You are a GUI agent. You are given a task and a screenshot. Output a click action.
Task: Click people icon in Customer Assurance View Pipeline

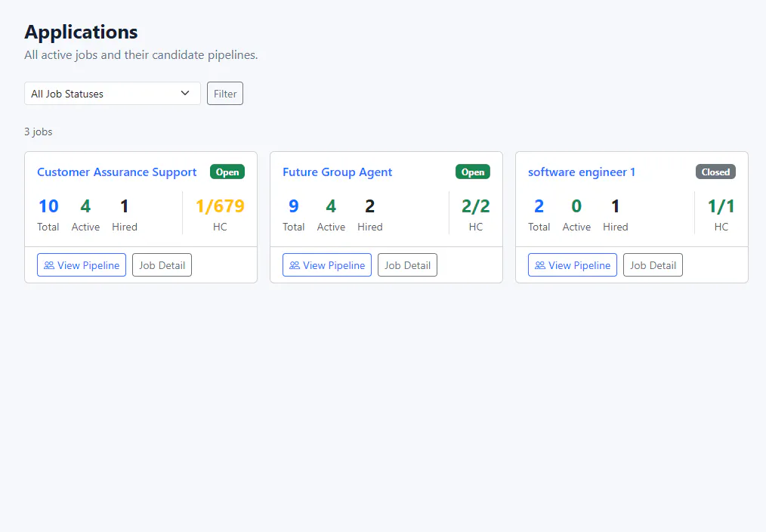[x=49, y=265]
